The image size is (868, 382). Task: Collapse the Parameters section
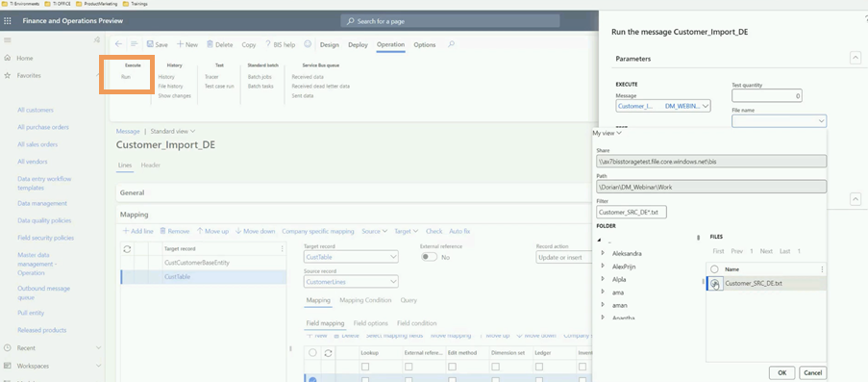856,59
